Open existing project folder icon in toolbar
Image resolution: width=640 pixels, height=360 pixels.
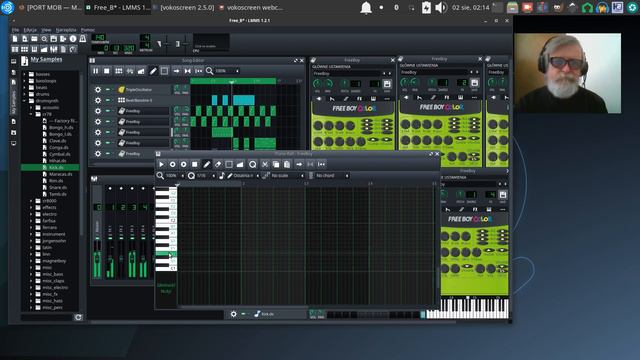(x=34, y=39)
